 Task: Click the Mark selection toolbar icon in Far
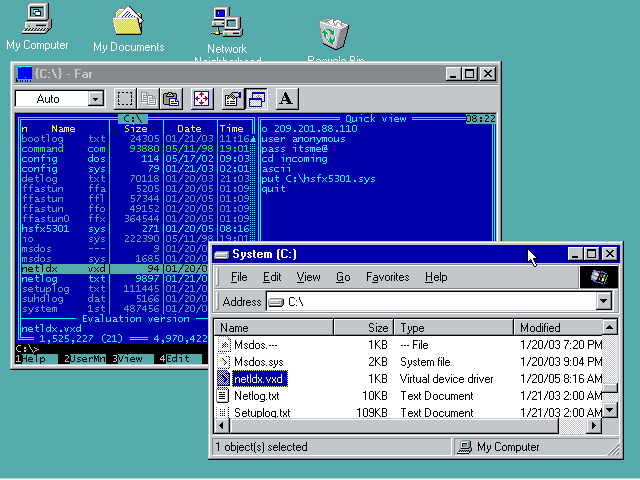[125, 99]
